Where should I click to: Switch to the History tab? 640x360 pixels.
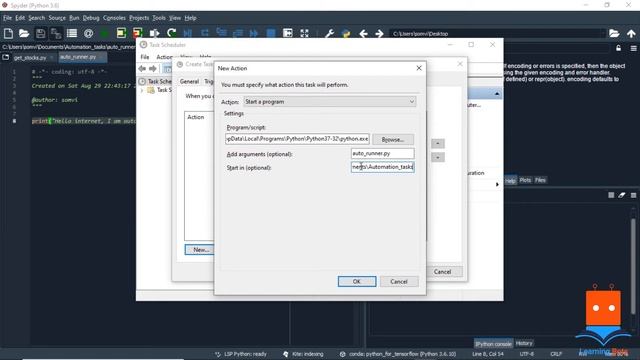[x=524, y=343]
